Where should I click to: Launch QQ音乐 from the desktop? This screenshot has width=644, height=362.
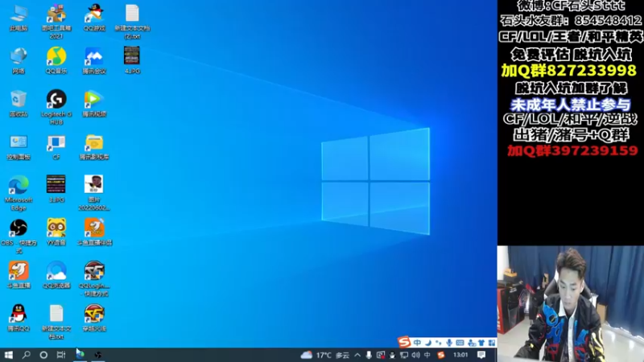coord(56,61)
